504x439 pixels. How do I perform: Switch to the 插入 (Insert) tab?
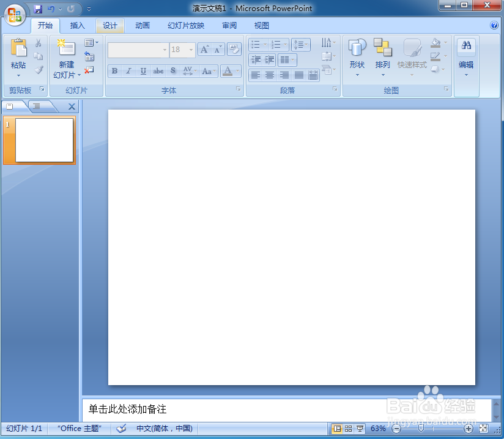[x=78, y=26]
